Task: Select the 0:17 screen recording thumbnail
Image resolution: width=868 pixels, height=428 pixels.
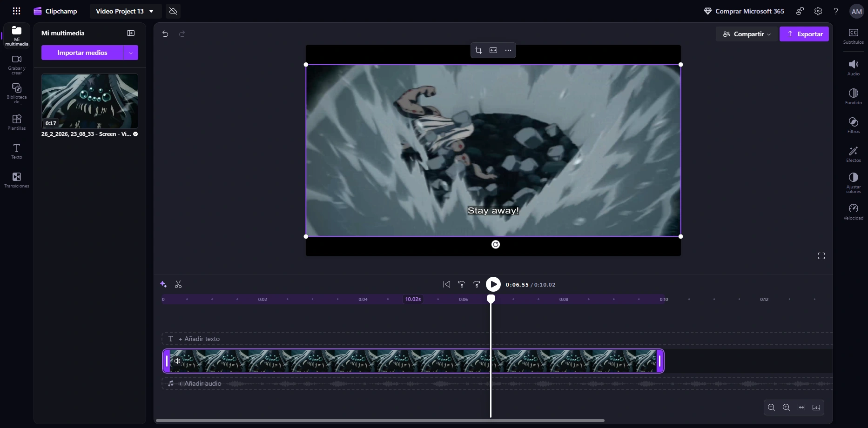Action: click(x=90, y=101)
